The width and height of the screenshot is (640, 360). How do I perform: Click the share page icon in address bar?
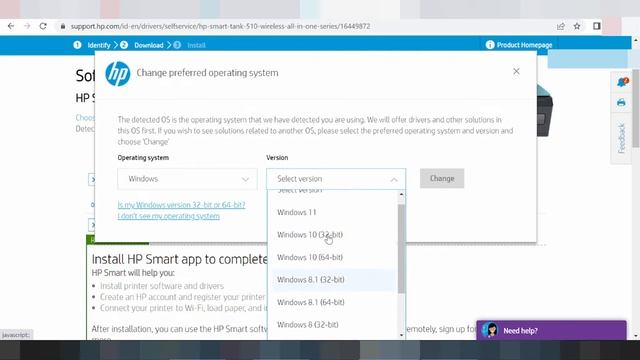coord(560,26)
